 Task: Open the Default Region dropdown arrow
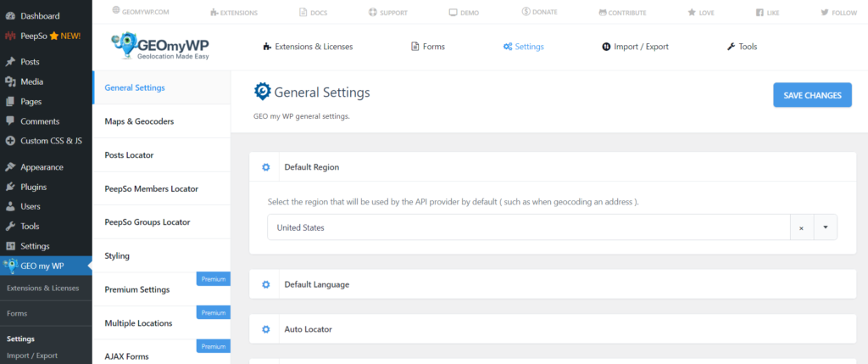[x=825, y=227]
